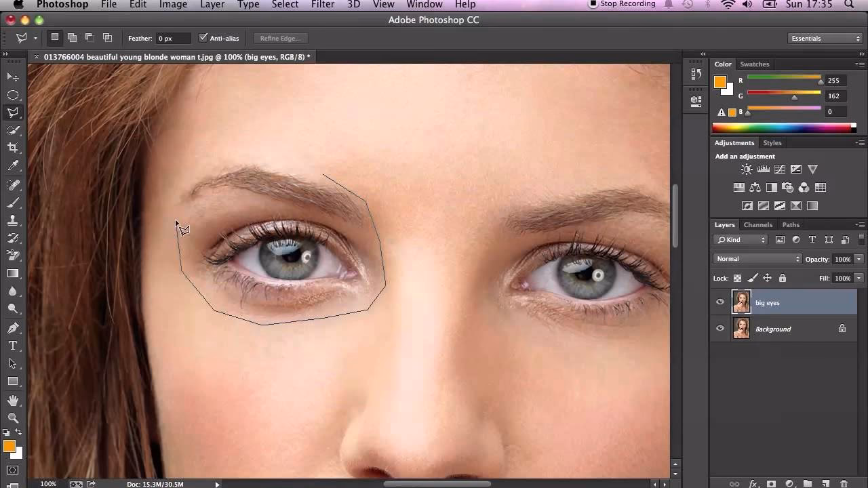
Task: Open the Filter menu
Action: point(322,5)
